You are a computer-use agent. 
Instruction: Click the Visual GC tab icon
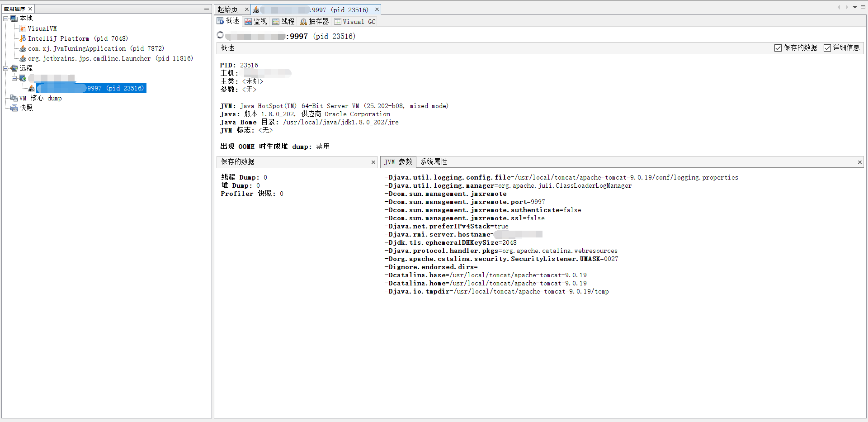pyautogui.click(x=338, y=22)
